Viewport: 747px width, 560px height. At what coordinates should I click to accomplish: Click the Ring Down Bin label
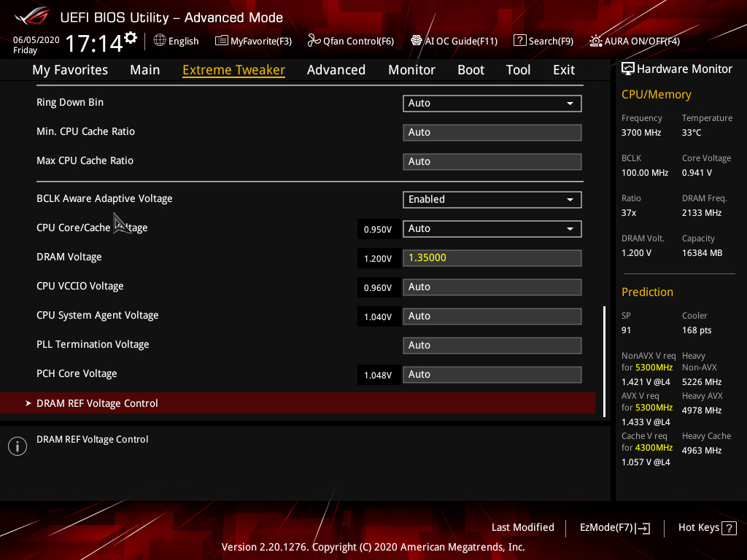pos(70,102)
